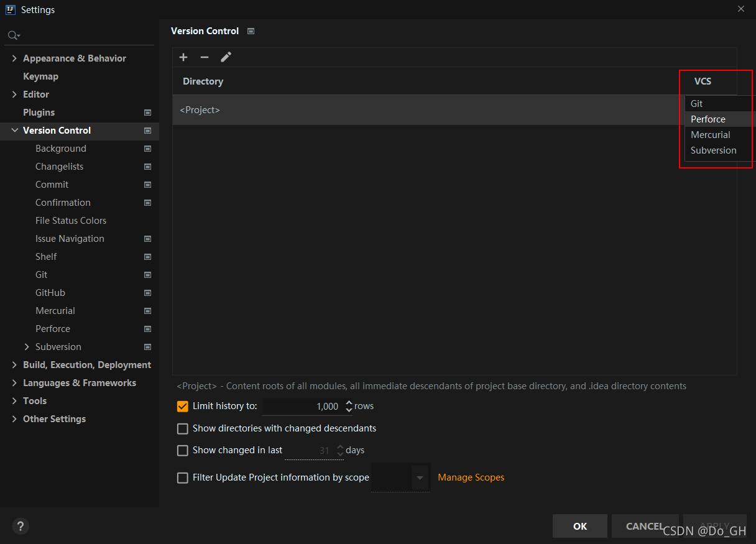Click the days value stepper arrows
The height and width of the screenshot is (544, 756).
(x=340, y=451)
